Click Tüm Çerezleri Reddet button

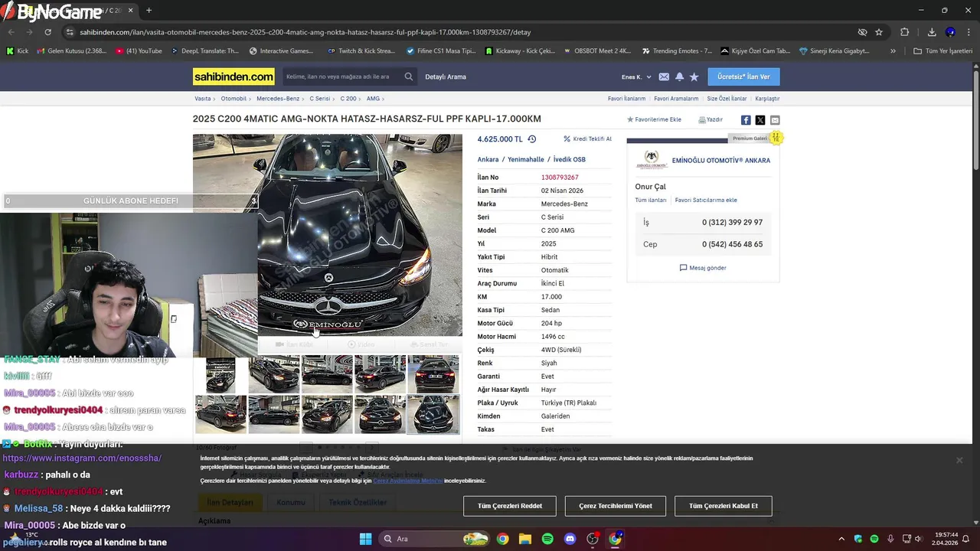[510, 506]
